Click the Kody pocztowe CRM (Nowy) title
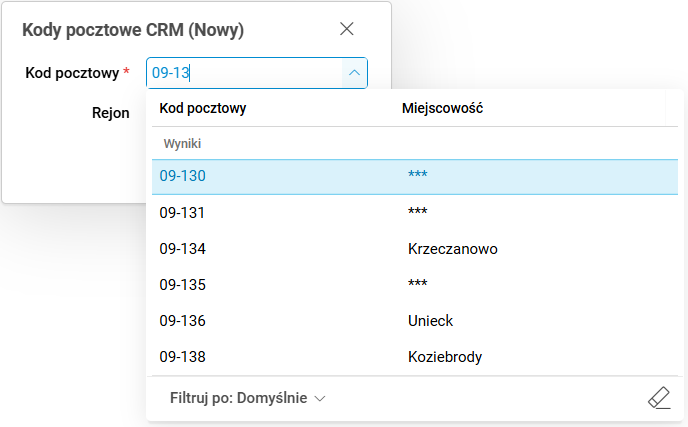This screenshot has height=427, width=688. coord(133,30)
